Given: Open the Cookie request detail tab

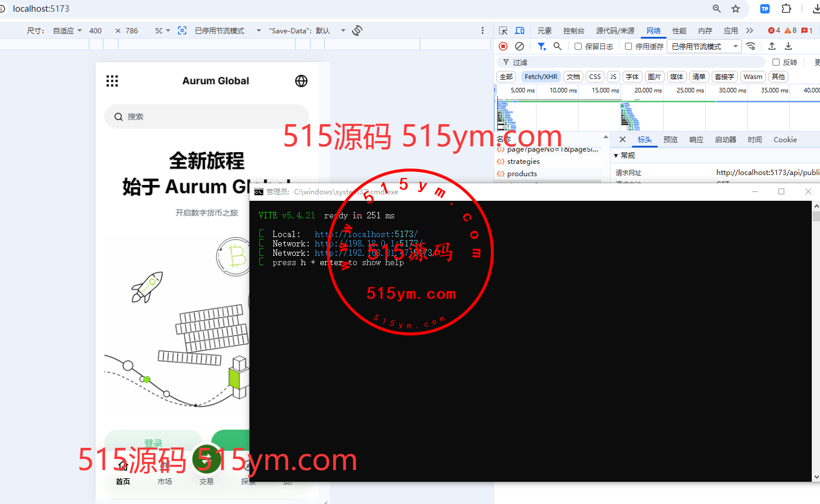Looking at the screenshot, I should coord(785,139).
